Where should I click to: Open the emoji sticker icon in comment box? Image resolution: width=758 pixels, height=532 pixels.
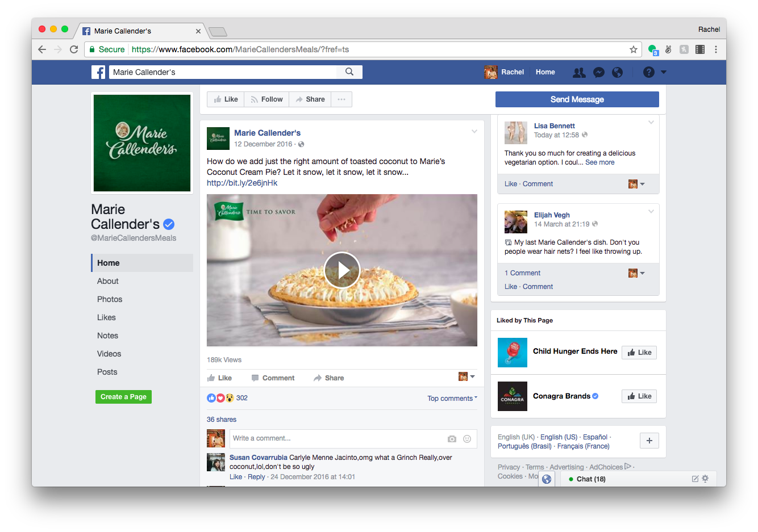pyautogui.click(x=467, y=439)
